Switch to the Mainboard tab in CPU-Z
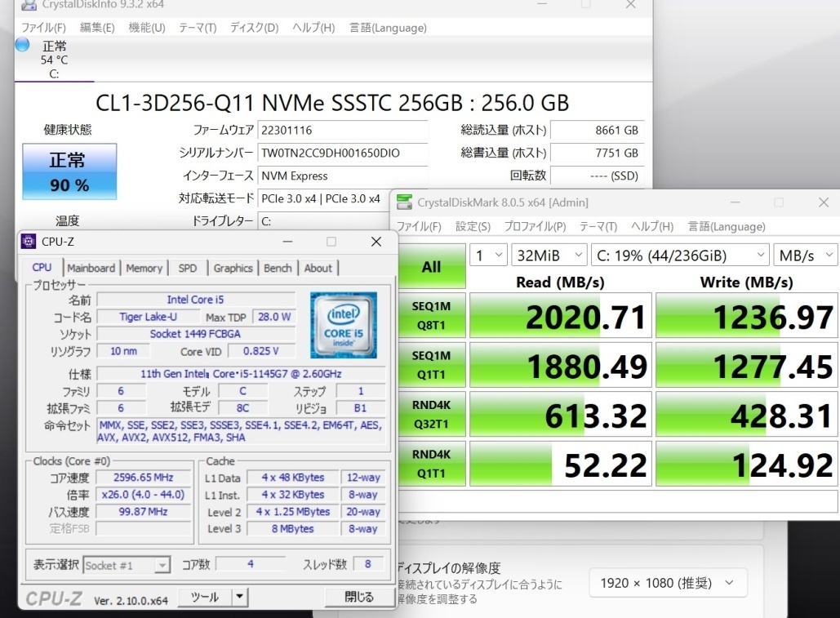 pyautogui.click(x=91, y=268)
